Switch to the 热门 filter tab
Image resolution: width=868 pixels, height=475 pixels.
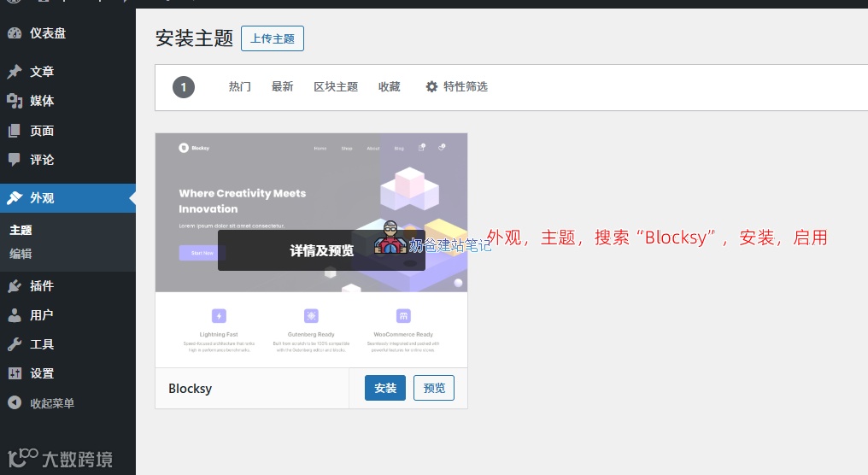pos(240,86)
